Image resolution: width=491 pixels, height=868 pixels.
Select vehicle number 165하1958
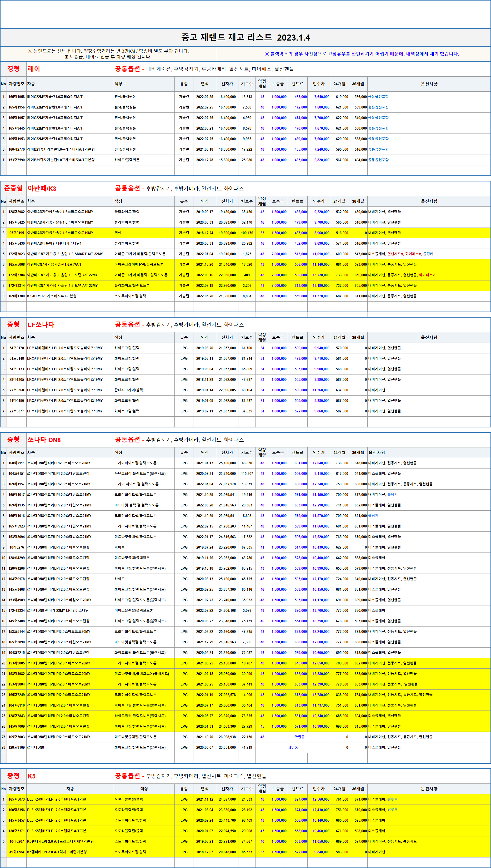(17, 97)
